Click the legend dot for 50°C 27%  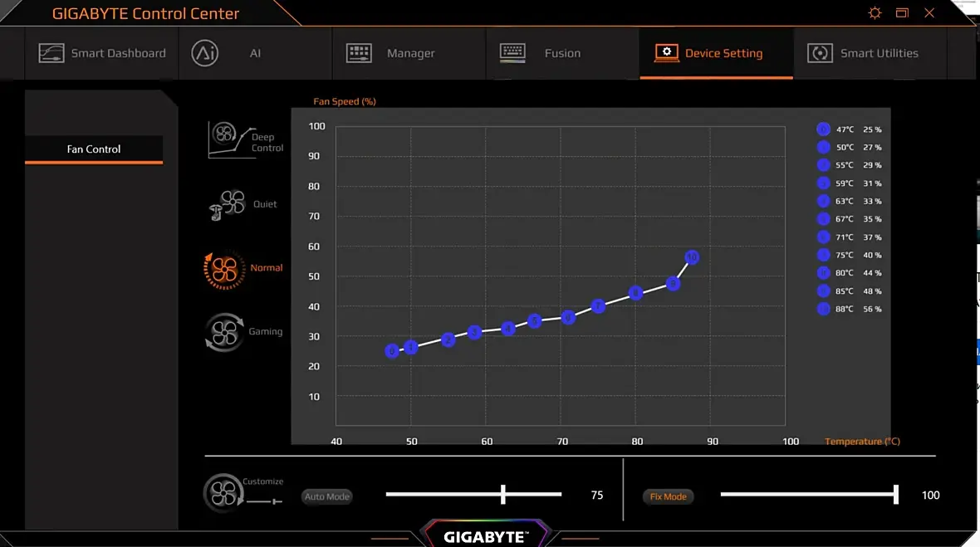(823, 148)
